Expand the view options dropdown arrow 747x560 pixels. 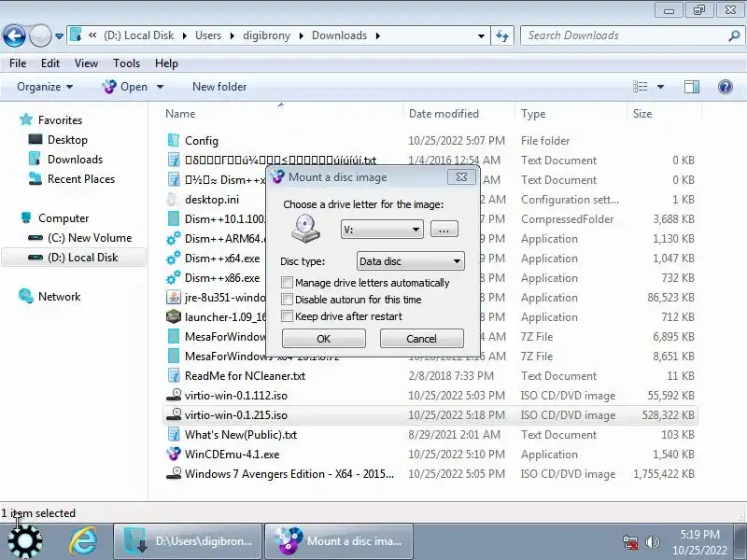660,87
